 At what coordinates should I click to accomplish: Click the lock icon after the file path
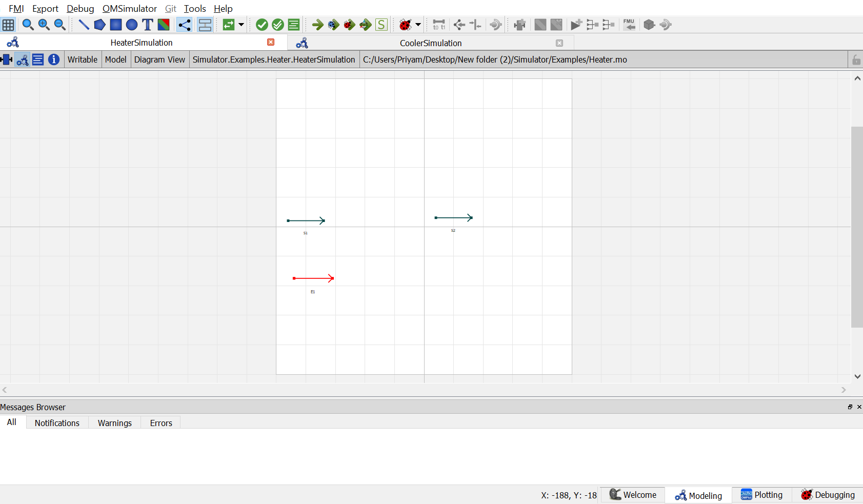click(x=856, y=60)
